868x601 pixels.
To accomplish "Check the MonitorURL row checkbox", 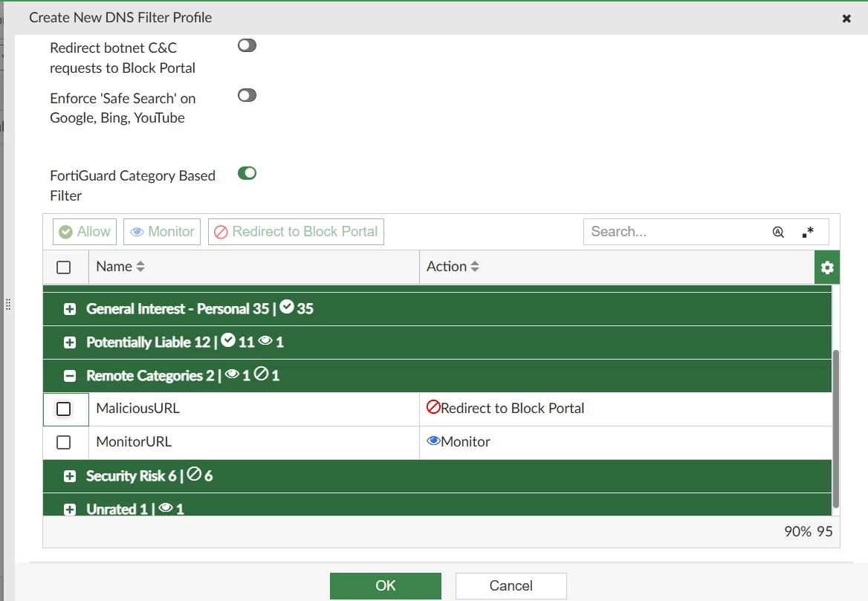I will pos(64,442).
